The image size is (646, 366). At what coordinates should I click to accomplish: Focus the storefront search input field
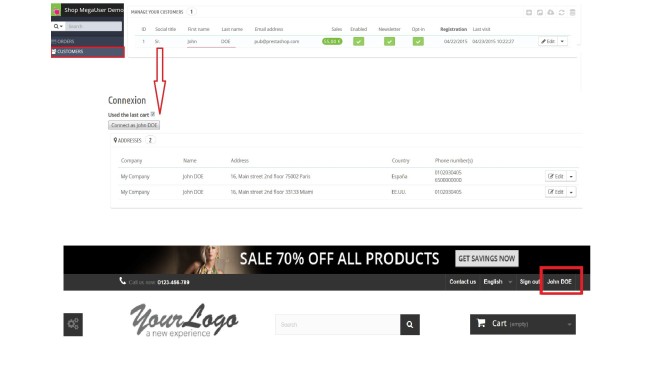pos(337,325)
